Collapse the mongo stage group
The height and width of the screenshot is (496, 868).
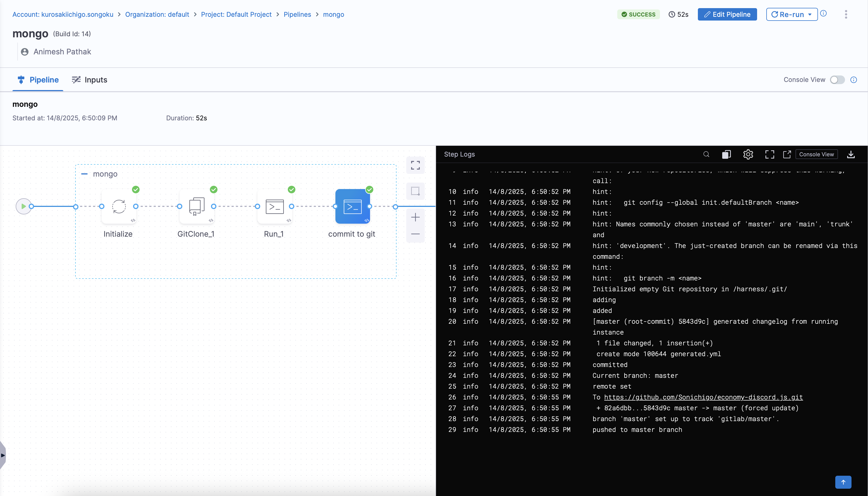click(x=84, y=174)
